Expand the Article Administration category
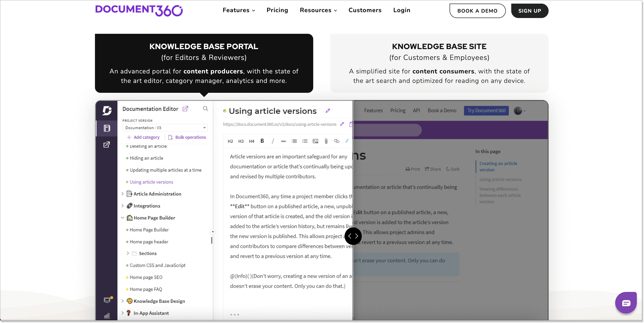Screen dimensions: 644x323 click(x=122, y=194)
